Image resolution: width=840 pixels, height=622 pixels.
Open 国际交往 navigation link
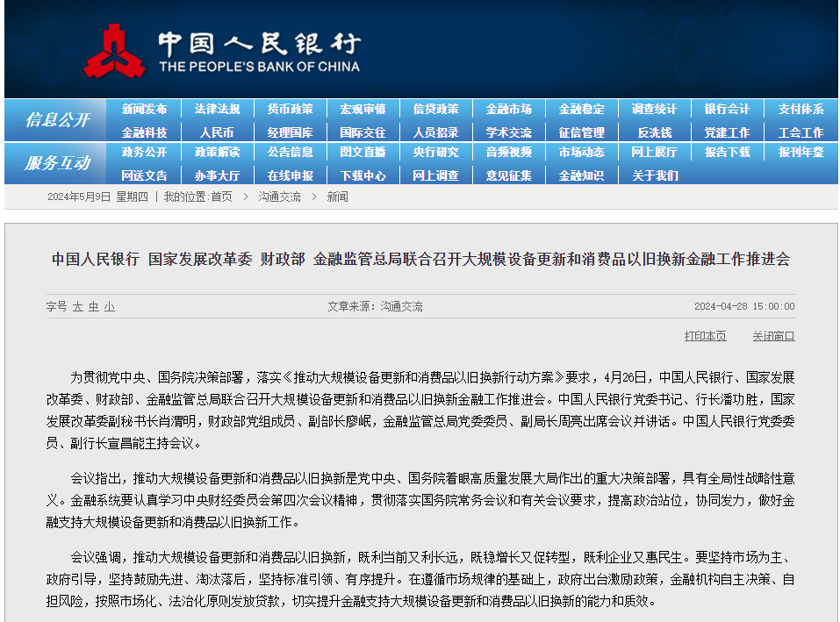pyautogui.click(x=363, y=132)
